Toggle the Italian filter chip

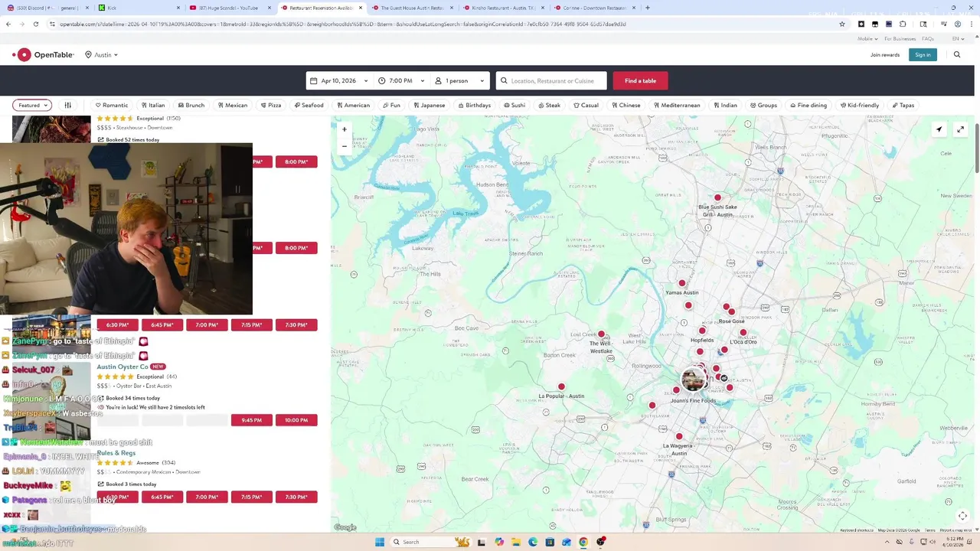tap(153, 105)
